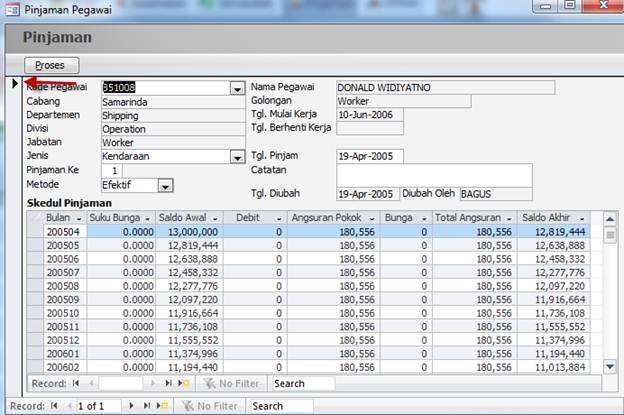
Task: Click Angsuran Pokok cell in row 200507
Action: tap(333, 273)
